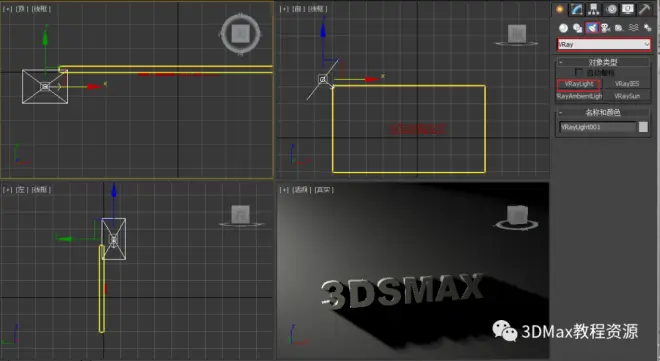The height and width of the screenshot is (361, 660).
Task: Open the [+] menu of Front viewport
Action: tap(285, 8)
